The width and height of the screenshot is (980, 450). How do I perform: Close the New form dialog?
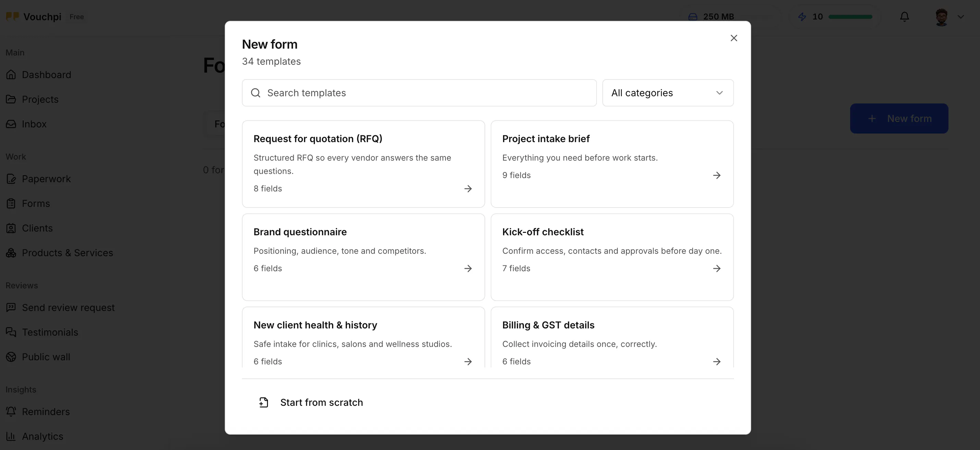click(734, 38)
